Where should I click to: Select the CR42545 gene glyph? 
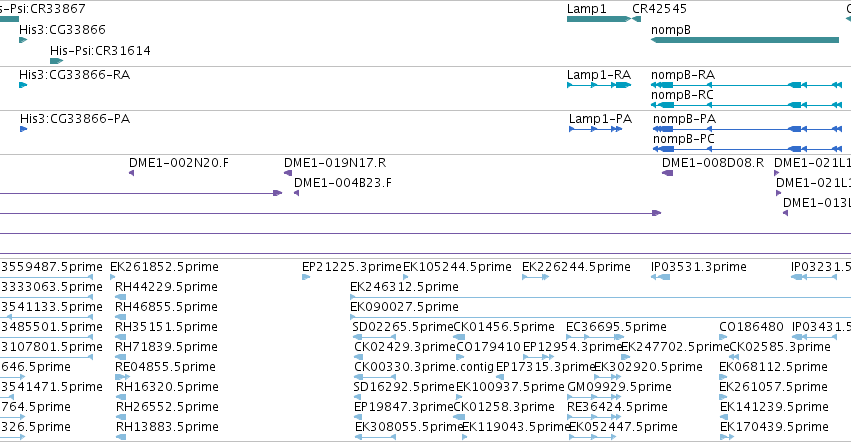(637, 19)
